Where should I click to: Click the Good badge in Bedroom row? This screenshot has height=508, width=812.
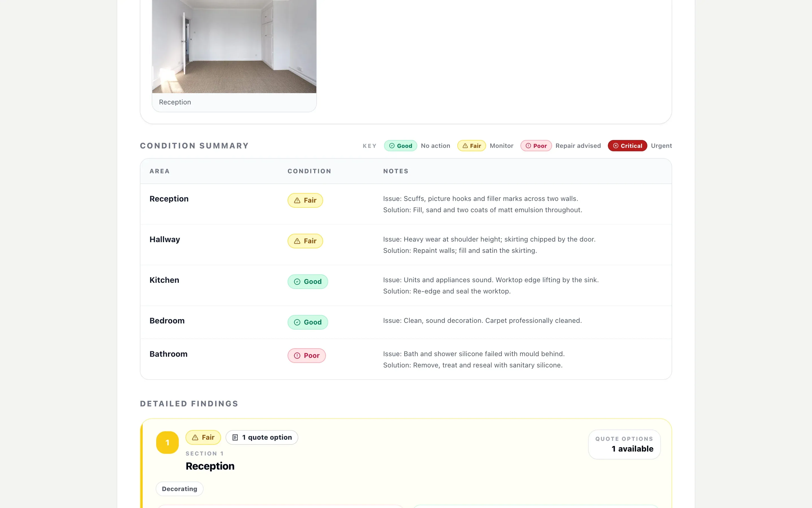click(x=307, y=323)
